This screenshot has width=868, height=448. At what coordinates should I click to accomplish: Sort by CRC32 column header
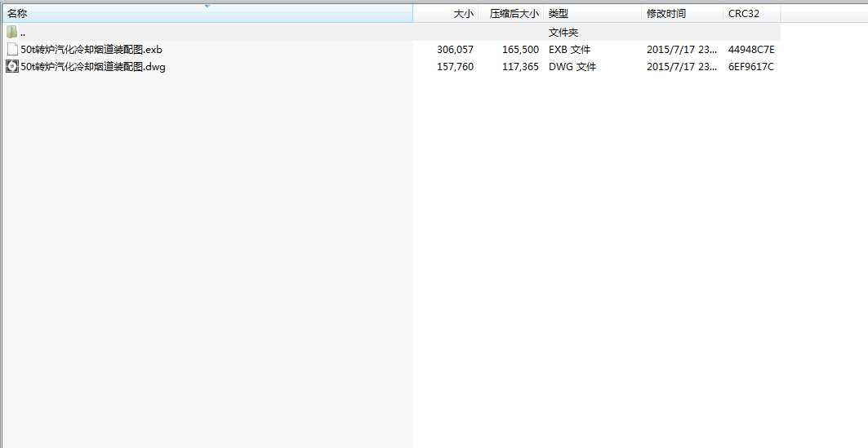pyautogui.click(x=752, y=14)
